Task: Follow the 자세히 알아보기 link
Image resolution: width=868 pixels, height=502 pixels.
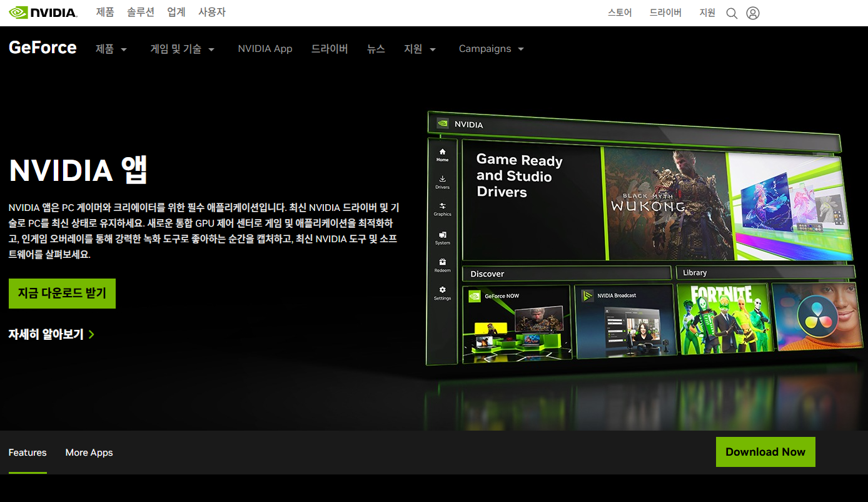Action: 51,334
